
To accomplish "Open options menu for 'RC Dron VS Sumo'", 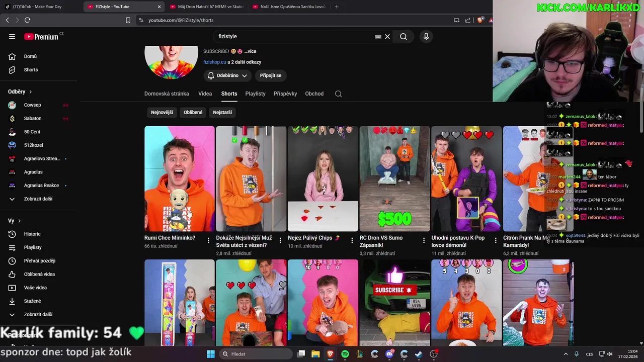I will click(x=424, y=240).
